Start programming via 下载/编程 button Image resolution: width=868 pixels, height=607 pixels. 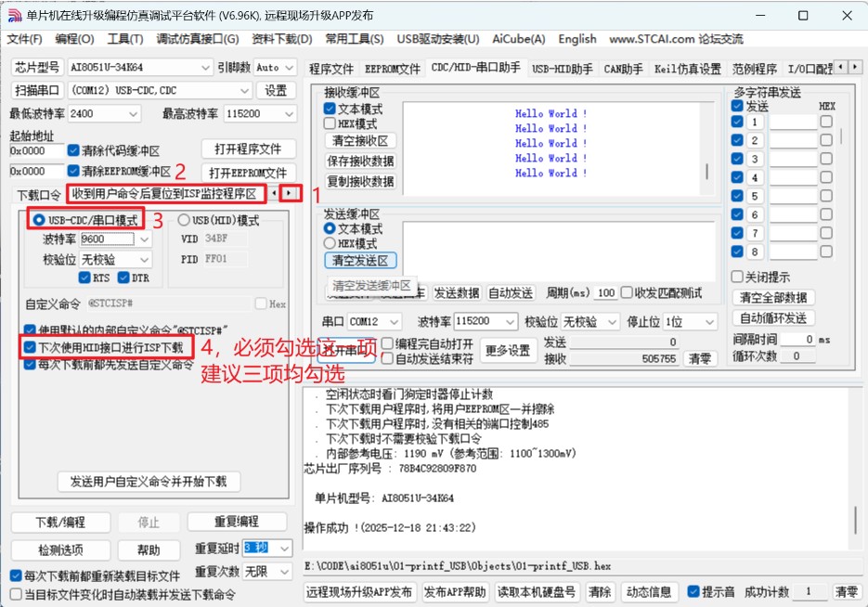(60, 522)
